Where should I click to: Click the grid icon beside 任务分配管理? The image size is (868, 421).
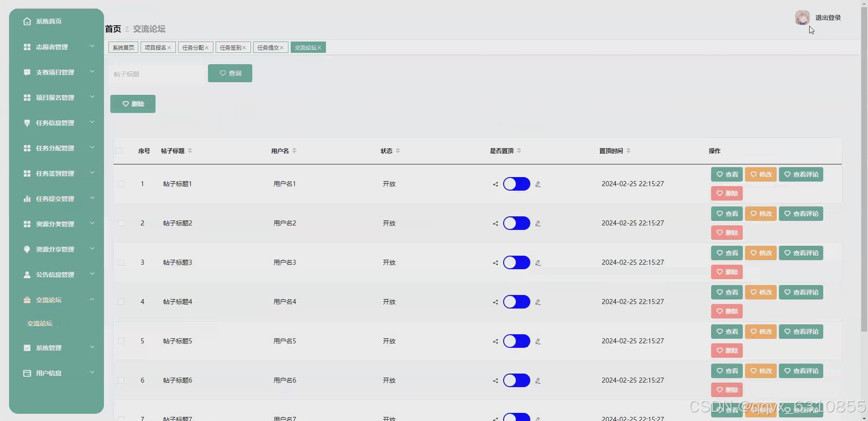[x=27, y=148]
